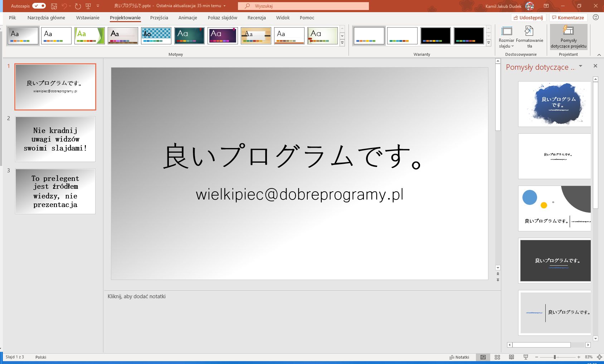Screen dimensions: 604x364
Task: Go to previous slide using double-up arrows
Action: [x=498, y=274]
